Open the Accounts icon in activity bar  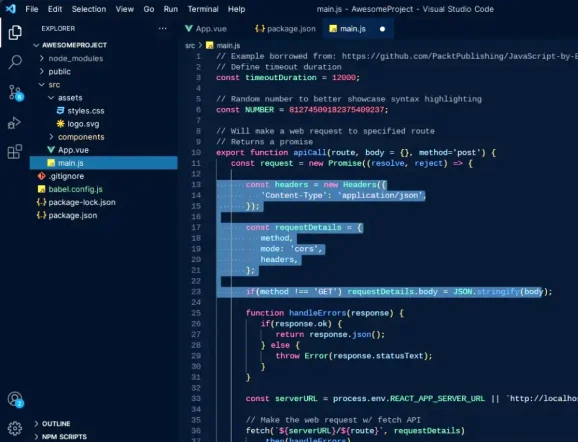click(15, 400)
